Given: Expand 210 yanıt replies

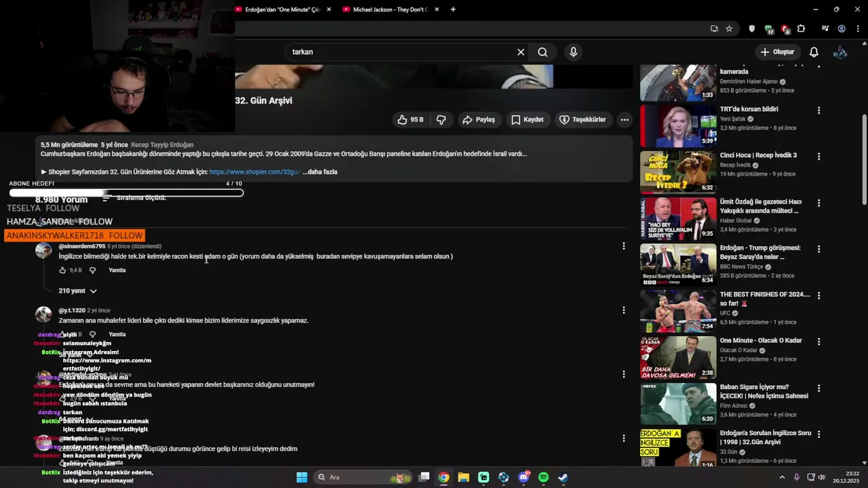Looking at the screenshot, I should point(78,291).
